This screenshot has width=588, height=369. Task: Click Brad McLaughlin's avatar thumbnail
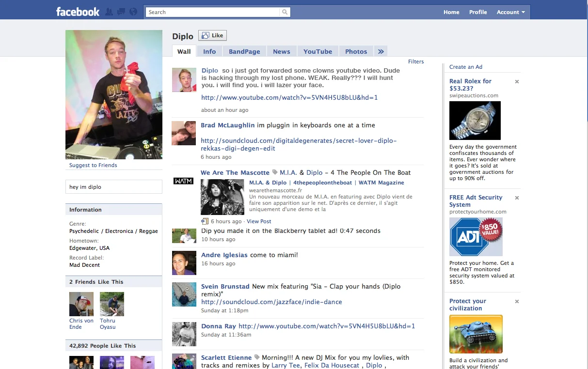[184, 133]
